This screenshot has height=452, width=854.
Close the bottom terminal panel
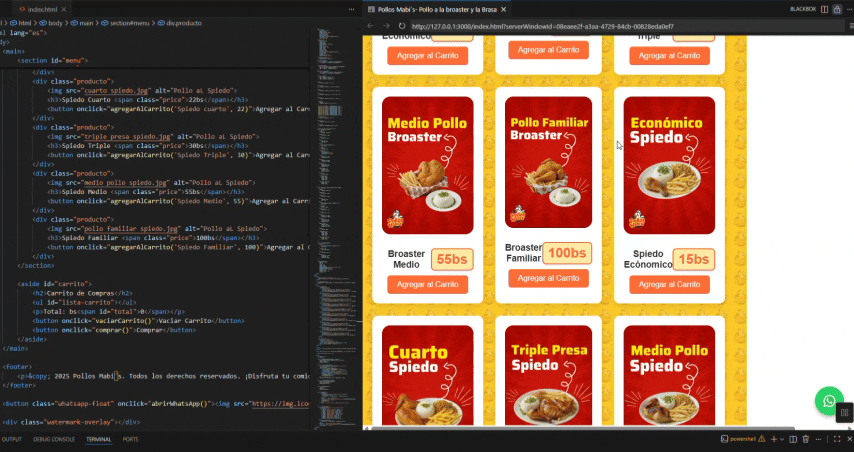850,439
